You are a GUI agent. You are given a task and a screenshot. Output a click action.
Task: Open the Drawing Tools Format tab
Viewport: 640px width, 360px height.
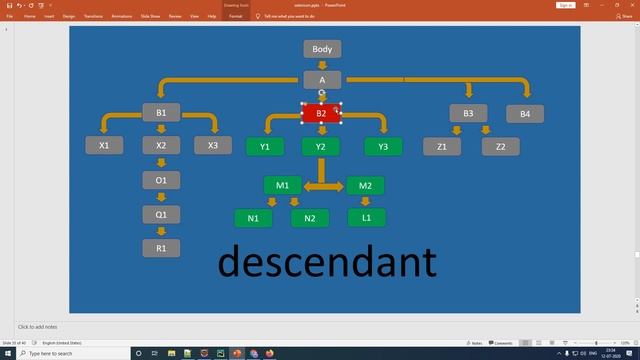[x=236, y=16]
